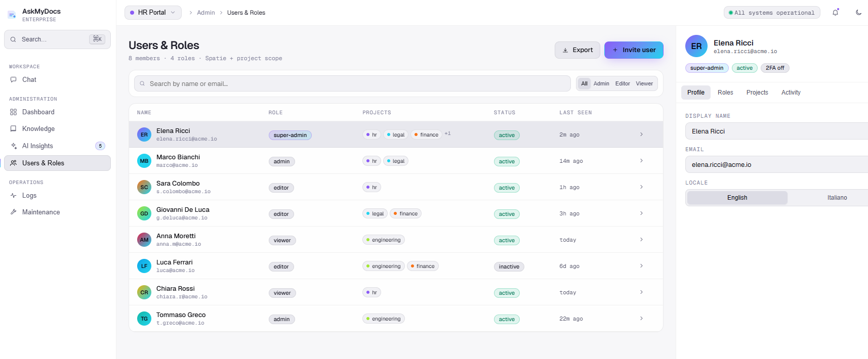The height and width of the screenshot is (359, 868).
Task: Switch to the Profile tab
Action: point(696,93)
